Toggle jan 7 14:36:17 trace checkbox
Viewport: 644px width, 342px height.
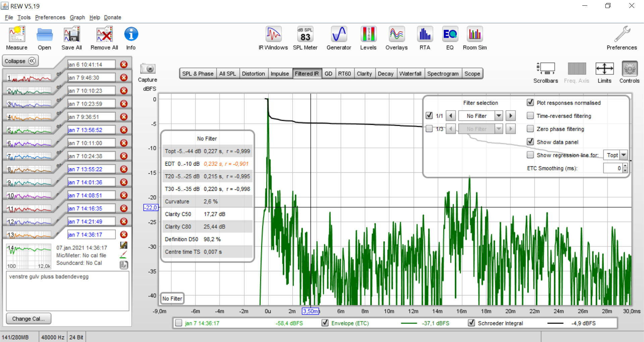(179, 323)
